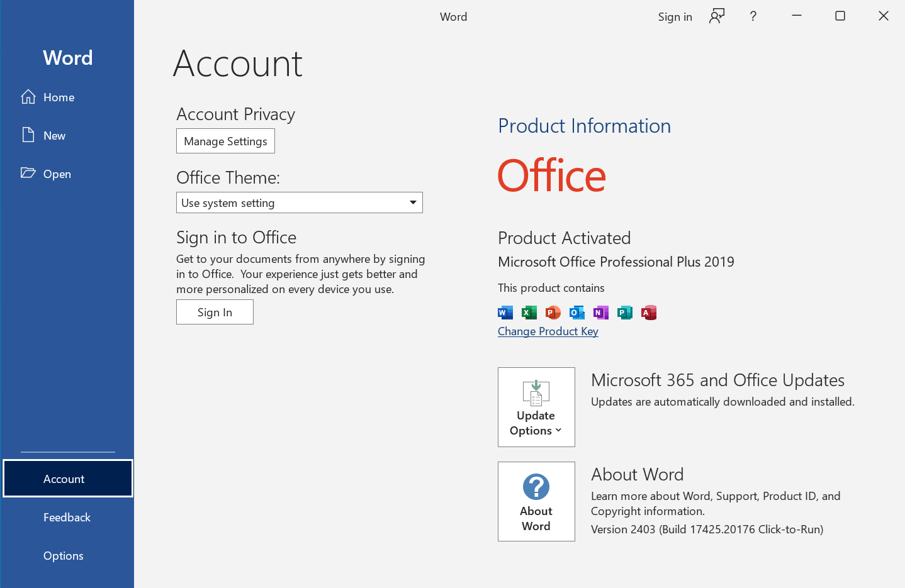Click the Open folder icon in sidebar
The height and width of the screenshot is (588, 905).
[x=28, y=173]
